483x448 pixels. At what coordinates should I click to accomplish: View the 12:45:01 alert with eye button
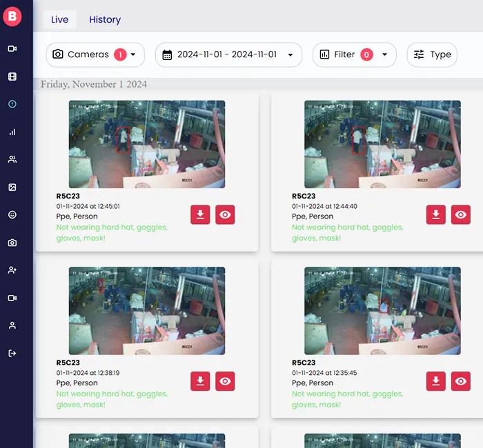pos(225,214)
